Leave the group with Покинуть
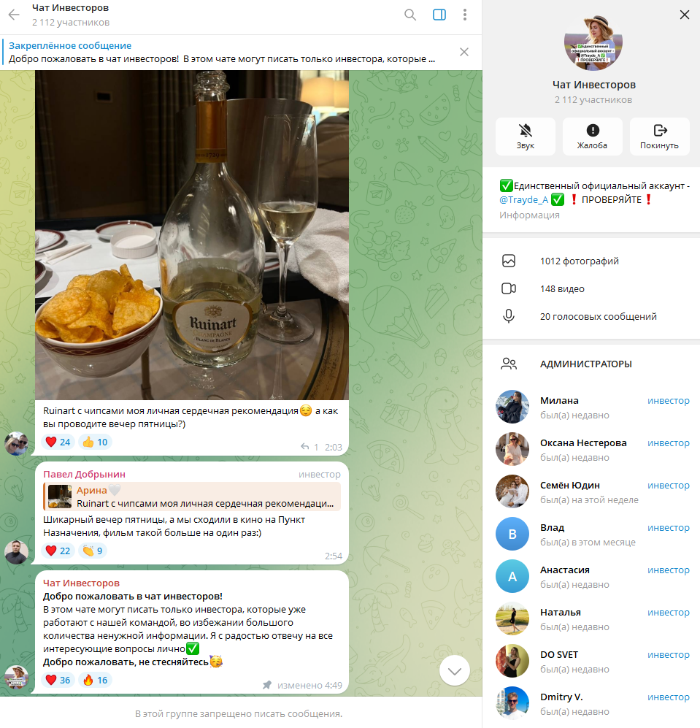Viewport: 700px width, 728px height. point(659,137)
